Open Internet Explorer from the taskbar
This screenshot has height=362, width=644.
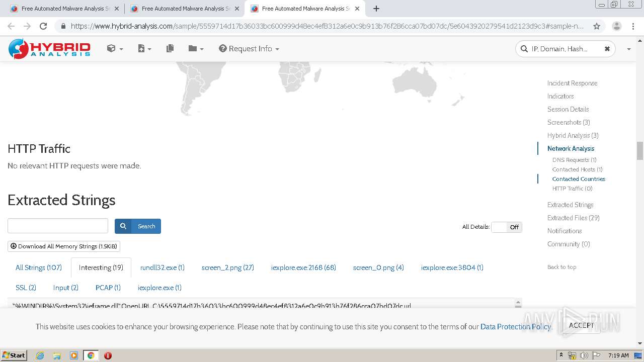point(40,355)
